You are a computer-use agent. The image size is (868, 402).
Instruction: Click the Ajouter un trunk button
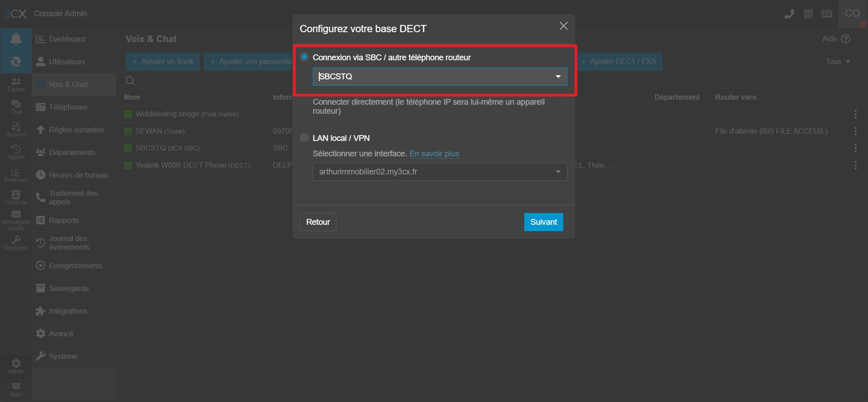coord(163,61)
